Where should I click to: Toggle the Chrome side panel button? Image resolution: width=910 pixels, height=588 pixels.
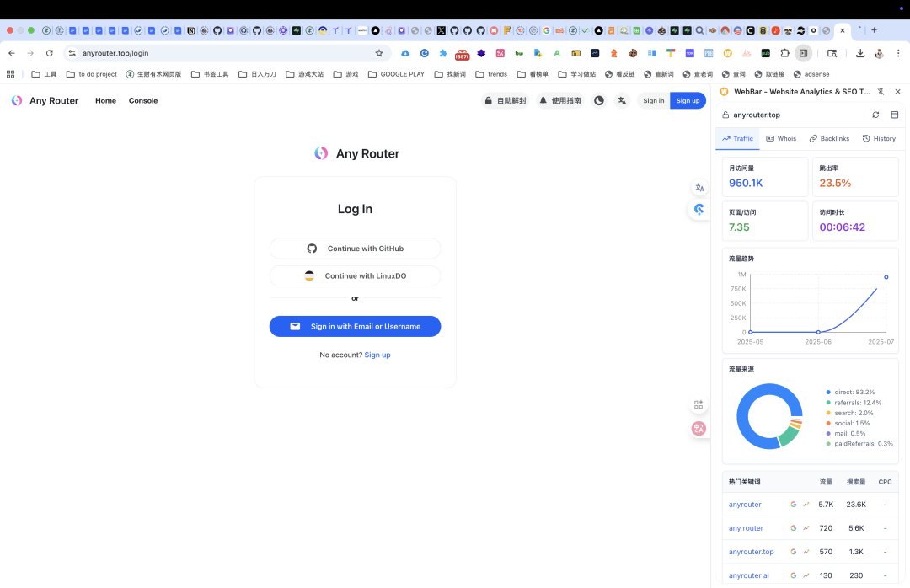coord(803,53)
